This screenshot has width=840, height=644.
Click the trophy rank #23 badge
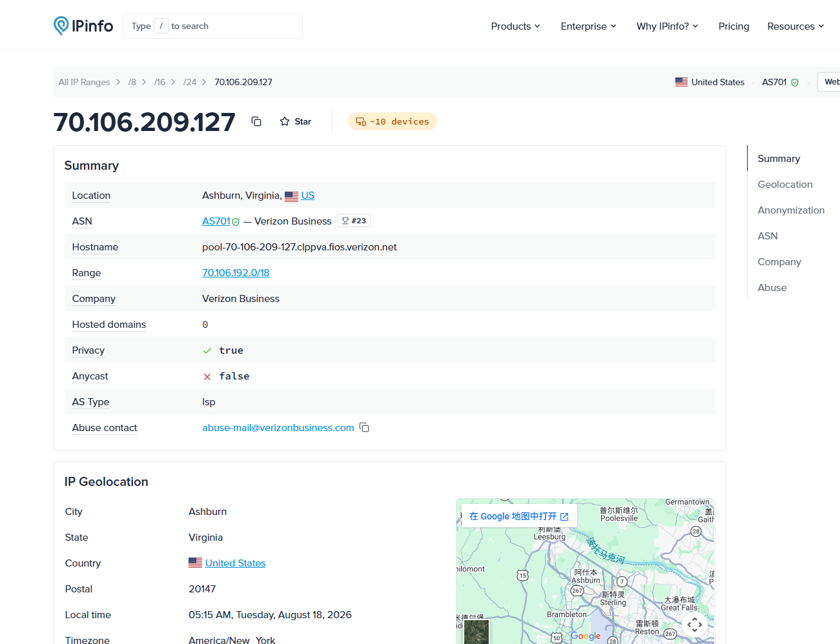(x=354, y=221)
